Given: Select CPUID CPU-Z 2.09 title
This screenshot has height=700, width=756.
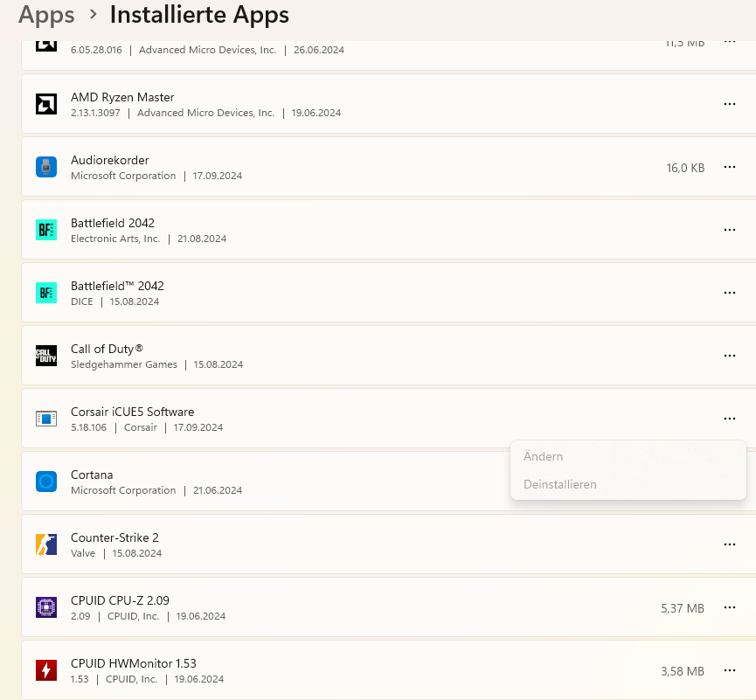Looking at the screenshot, I should coord(120,600).
